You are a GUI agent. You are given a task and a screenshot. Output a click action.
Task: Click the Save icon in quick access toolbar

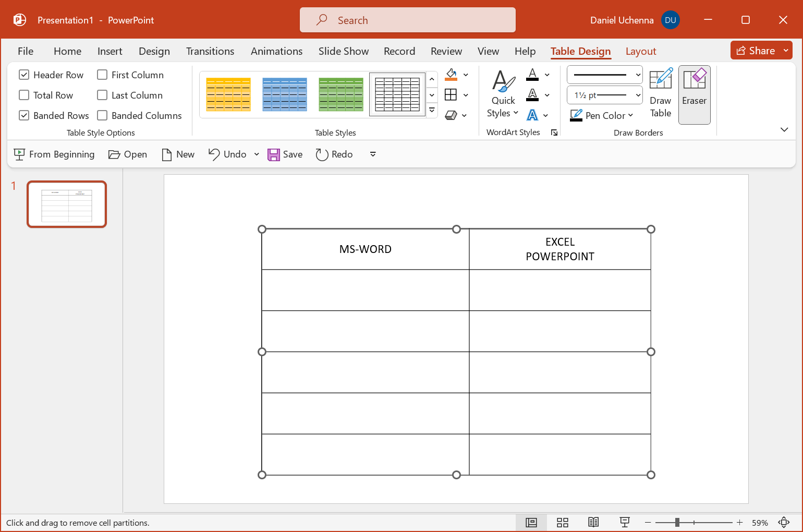click(274, 154)
